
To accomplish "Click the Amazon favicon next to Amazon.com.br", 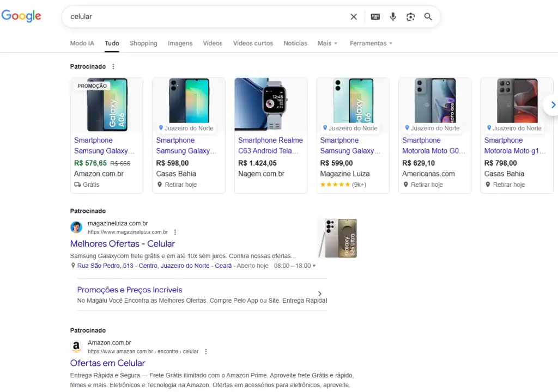I will click(x=76, y=346).
